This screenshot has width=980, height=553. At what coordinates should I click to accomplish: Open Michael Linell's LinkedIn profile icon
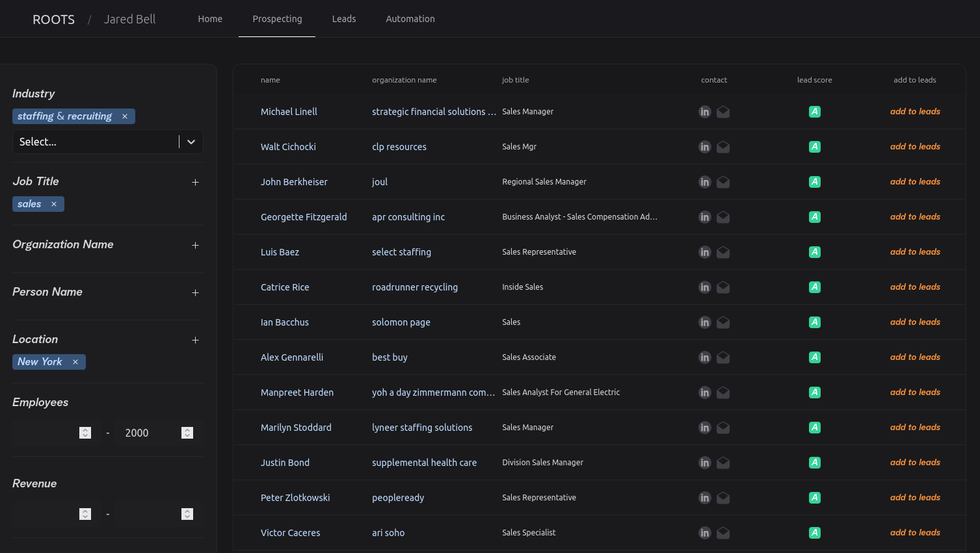tap(705, 111)
